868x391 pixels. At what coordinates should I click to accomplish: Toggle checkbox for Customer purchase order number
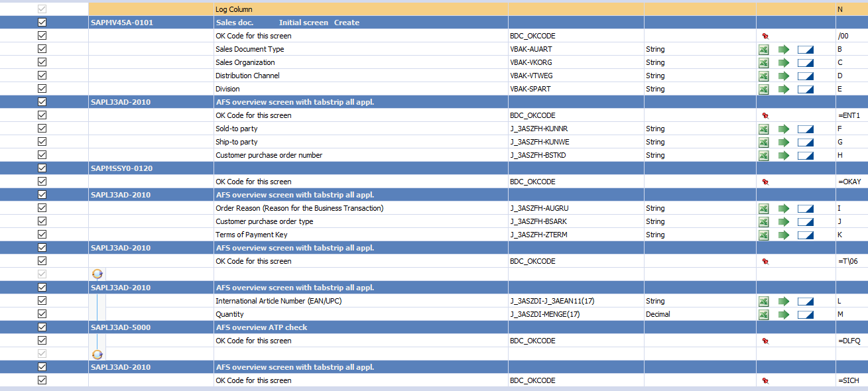(42, 155)
